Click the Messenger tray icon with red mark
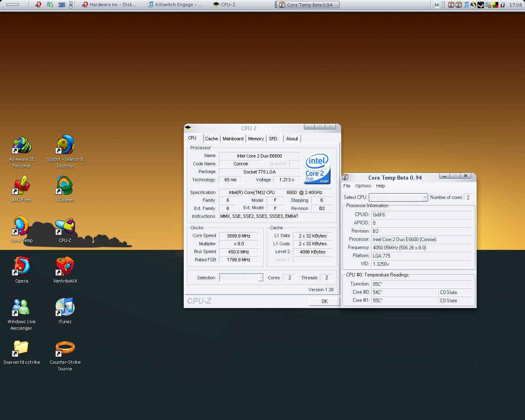This screenshot has width=525, height=420. (x=488, y=5)
